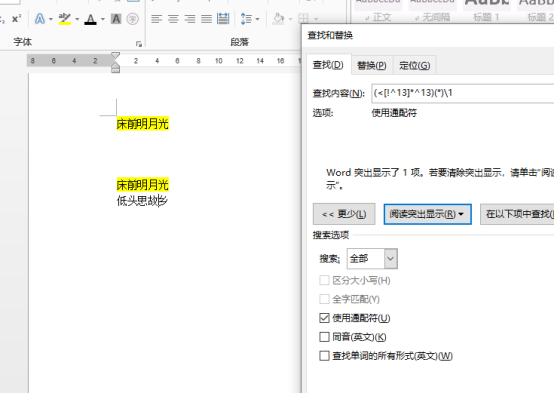
Task: Apply distributed alignment
Action: [223, 19]
